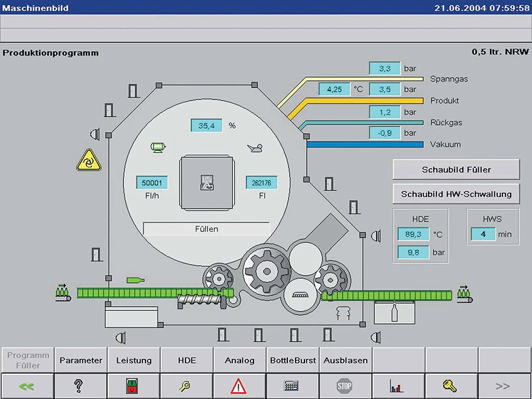532x399 pixels.
Task: Click the 35,4 percent fill level indicator
Action: point(206,125)
